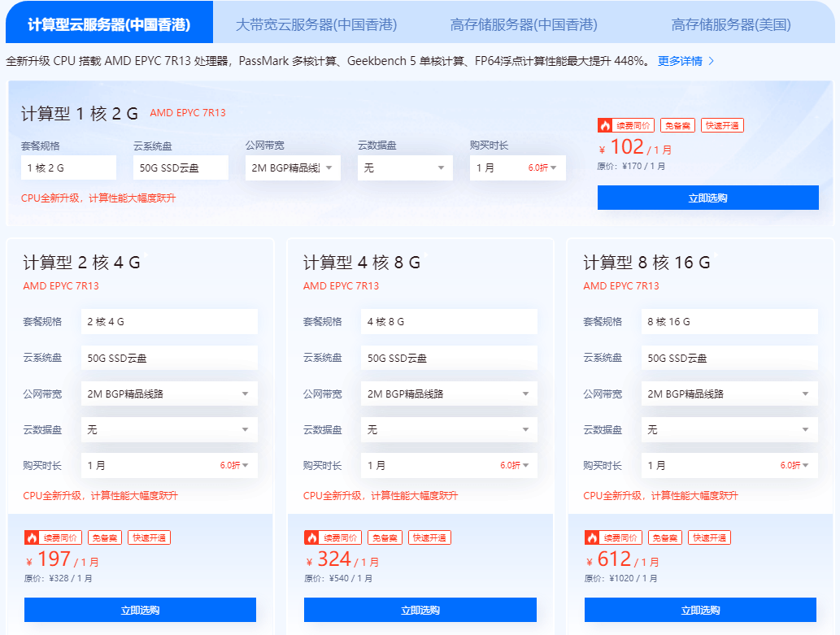Click the ¥197 /1月 price
The image size is (840, 635).
[x=62, y=559]
